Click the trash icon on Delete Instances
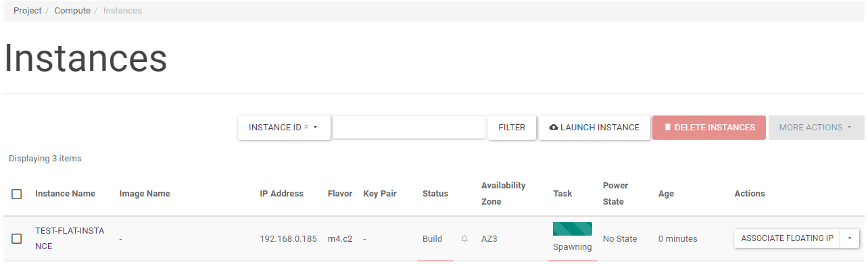 [x=668, y=128]
